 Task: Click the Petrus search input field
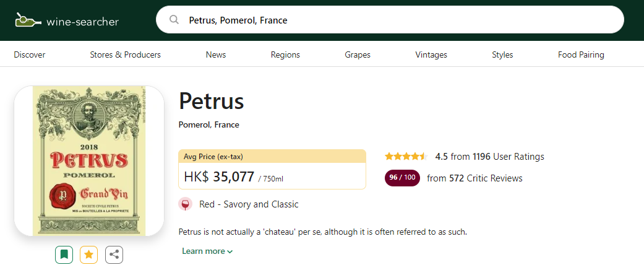coord(396,20)
